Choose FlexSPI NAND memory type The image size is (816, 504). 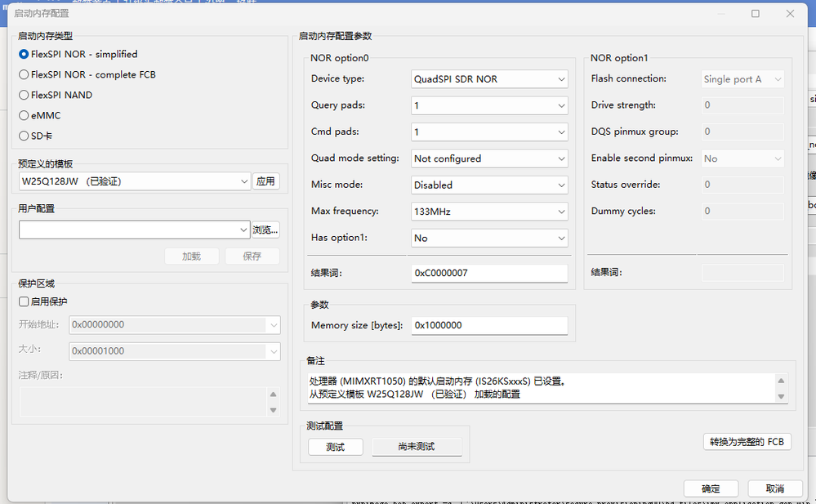[x=24, y=95]
